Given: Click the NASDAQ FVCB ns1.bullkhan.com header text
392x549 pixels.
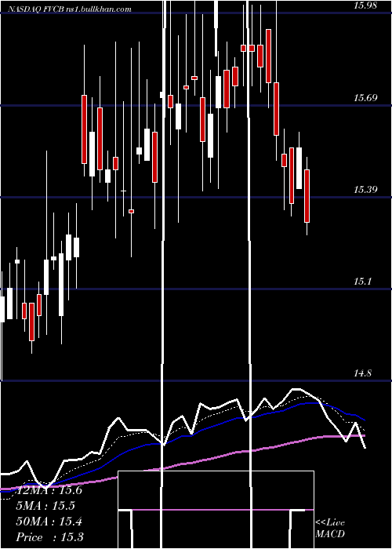Looking at the screenshot, I should coord(70,9).
